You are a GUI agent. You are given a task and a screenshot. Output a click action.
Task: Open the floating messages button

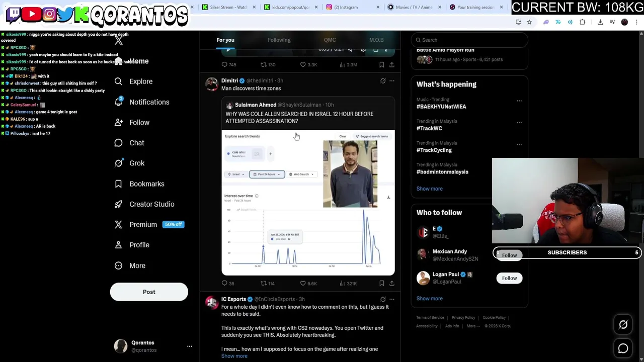[623, 348]
